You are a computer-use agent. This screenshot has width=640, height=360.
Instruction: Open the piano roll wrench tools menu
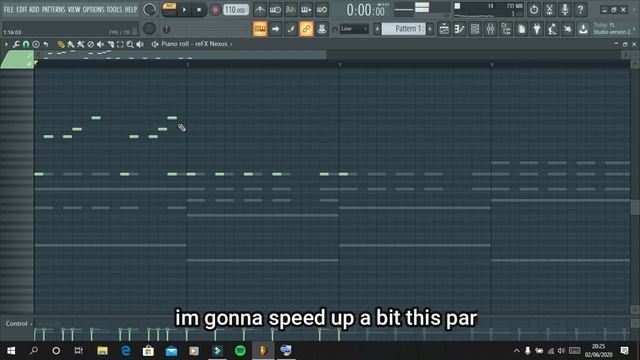pyautogui.click(x=16, y=44)
